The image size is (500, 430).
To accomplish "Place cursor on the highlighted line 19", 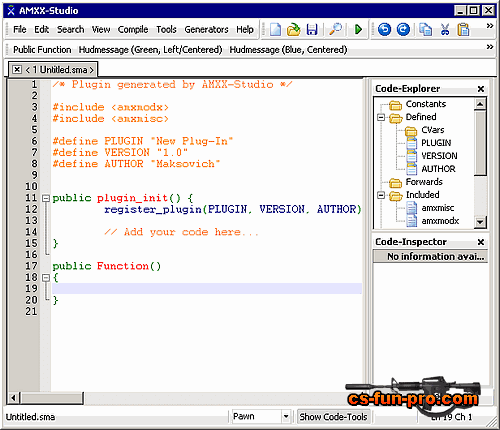I will point(207,289).
